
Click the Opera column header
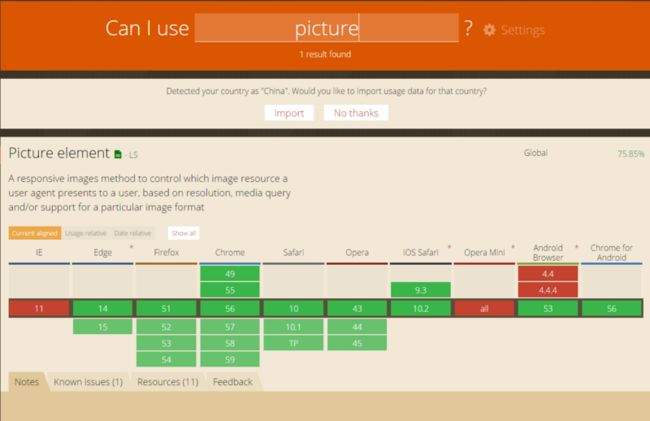(357, 252)
